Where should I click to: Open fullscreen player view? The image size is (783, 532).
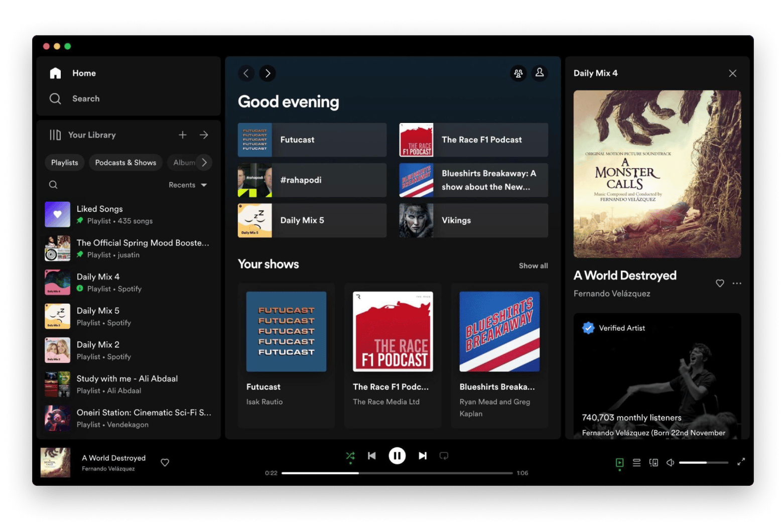click(741, 462)
